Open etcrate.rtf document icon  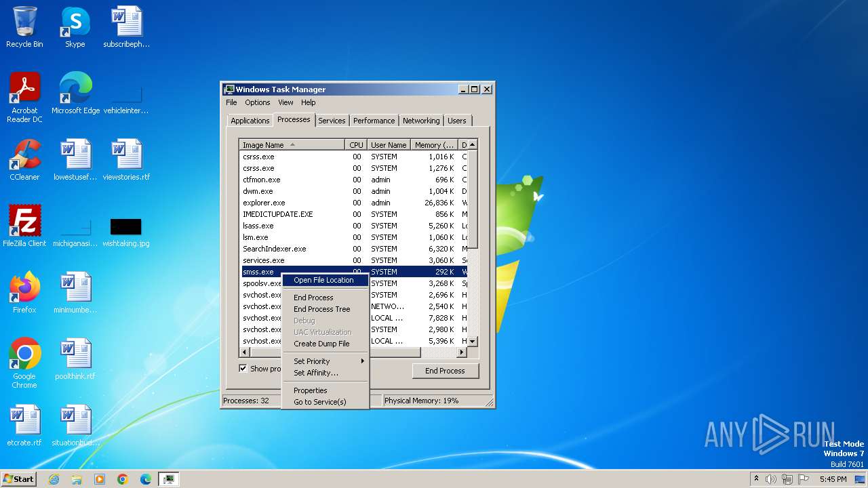point(24,426)
